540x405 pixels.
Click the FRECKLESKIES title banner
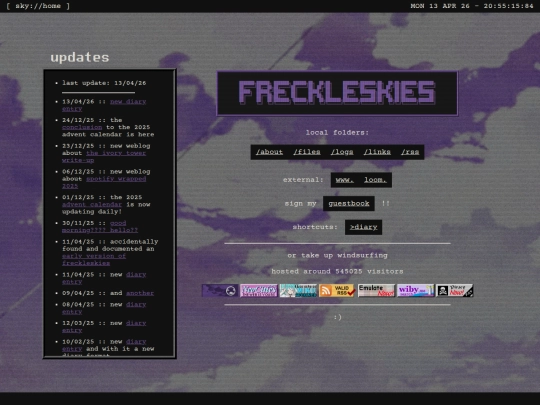pos(337,93)
